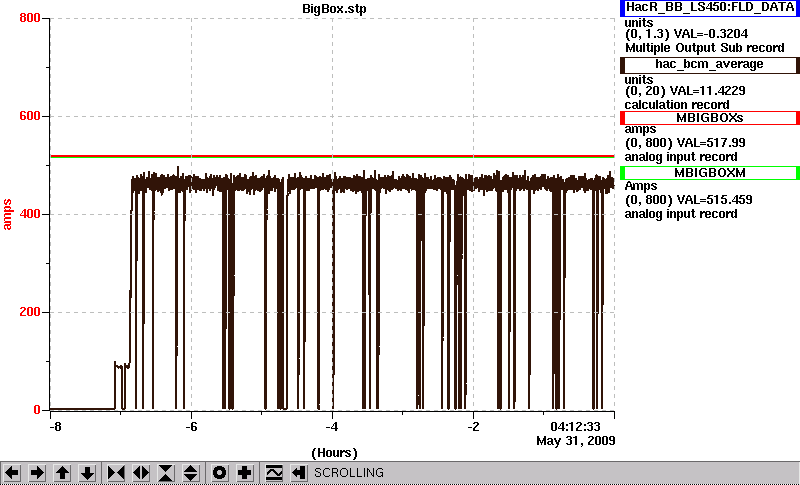
Task: Click the return-arrow scroll mode button
Action: pos(299,473)
